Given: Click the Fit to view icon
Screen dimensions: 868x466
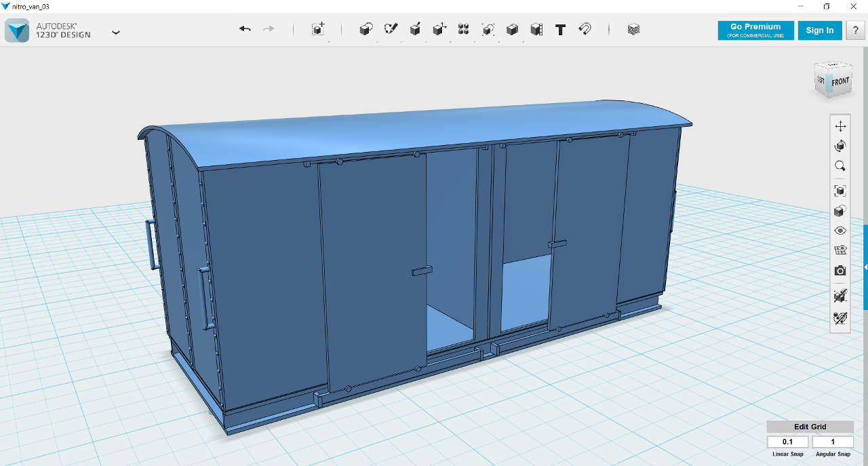Looking at the screenshot, I should tap(840, 191).
